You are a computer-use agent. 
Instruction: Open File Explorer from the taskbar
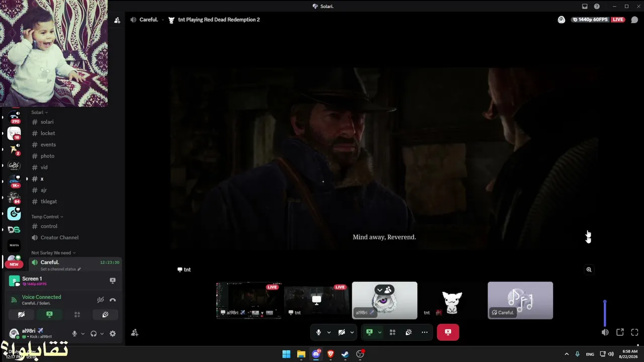(301, 354)
